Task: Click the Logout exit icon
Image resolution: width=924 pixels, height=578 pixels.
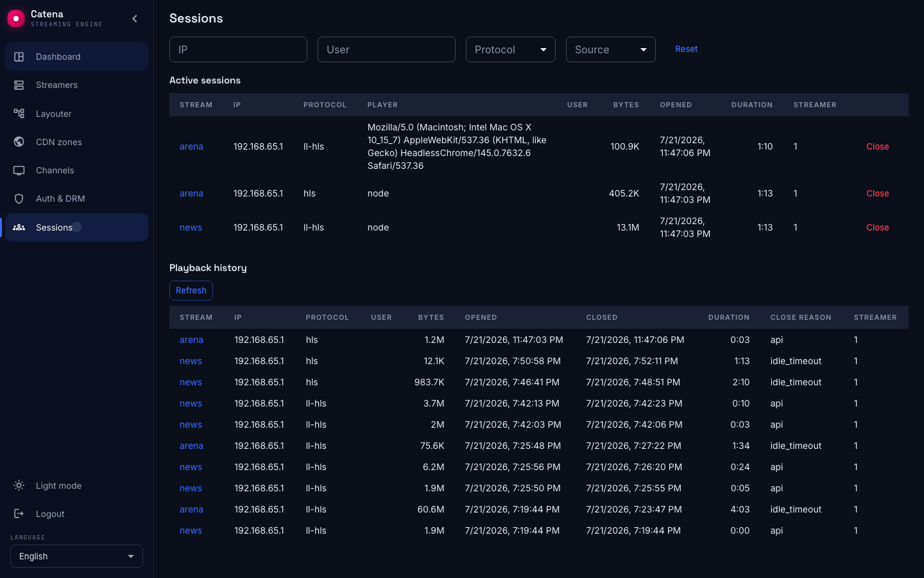Action: (19, 514)
